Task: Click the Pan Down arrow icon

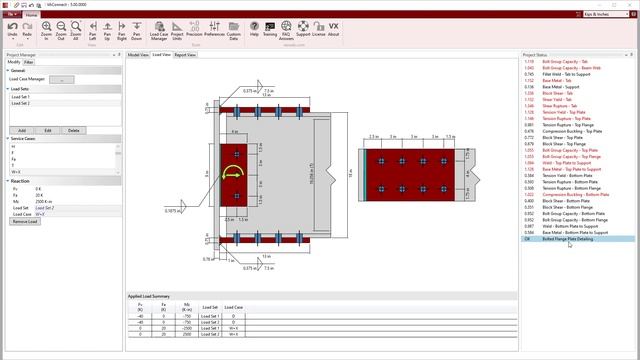Action: pos(137,26)
